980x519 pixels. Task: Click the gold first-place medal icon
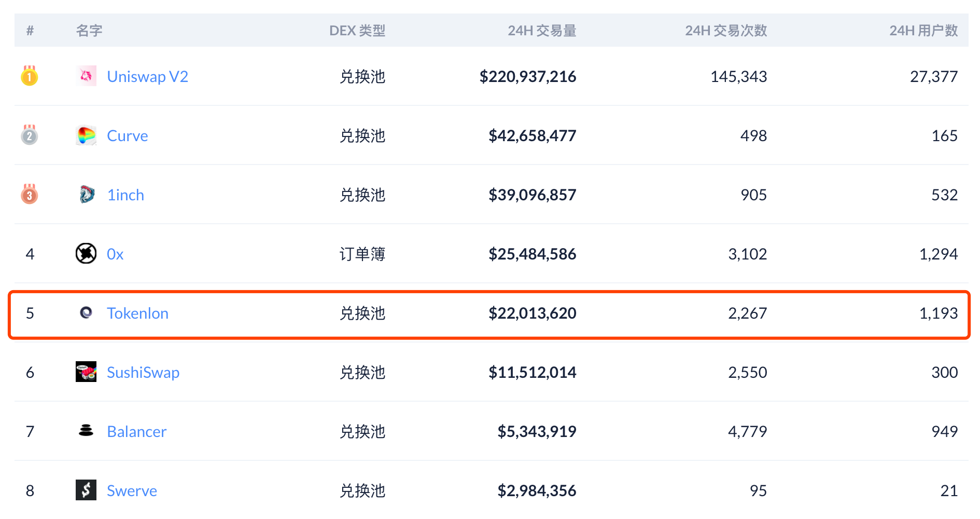[x=30, y=76]
